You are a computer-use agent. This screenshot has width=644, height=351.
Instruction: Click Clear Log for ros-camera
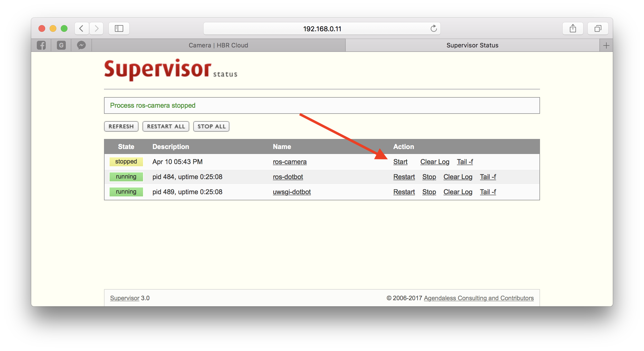[x=434, y=162]
